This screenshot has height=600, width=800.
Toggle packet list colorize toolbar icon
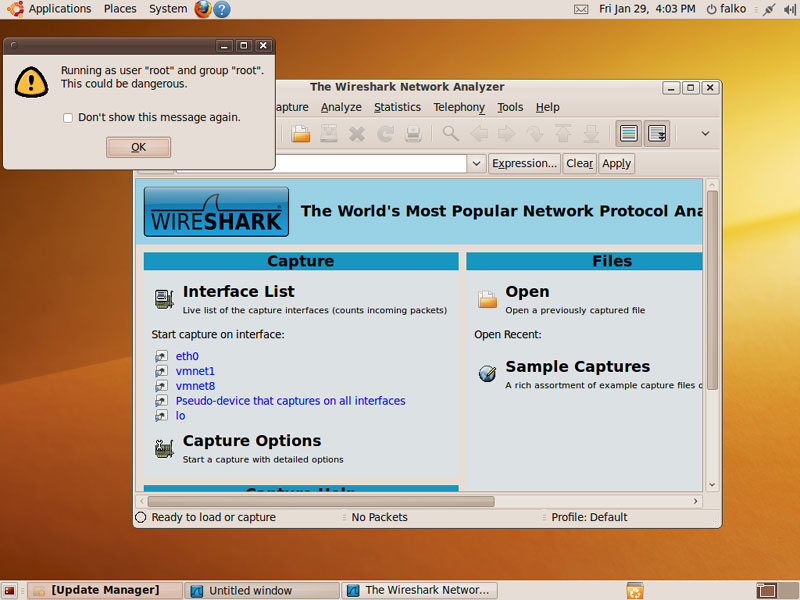pyautogui.click(x=629, y=133)
